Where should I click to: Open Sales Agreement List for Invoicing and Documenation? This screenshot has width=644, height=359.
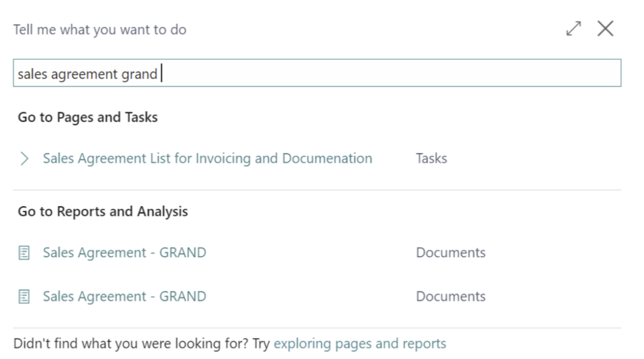[207, 159]
